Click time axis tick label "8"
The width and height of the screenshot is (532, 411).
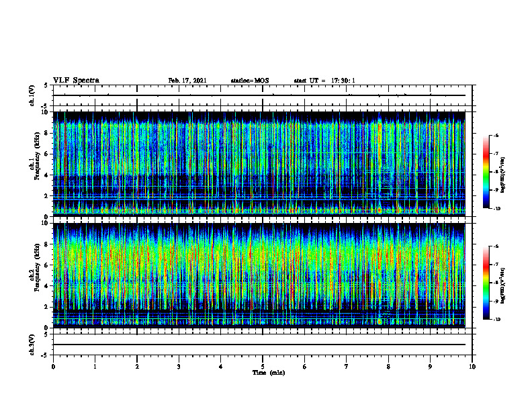tap(388, 367)
